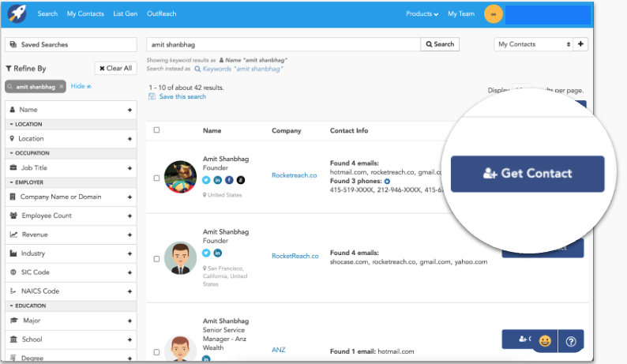Image resolution: width=627 pixels, height=364 pixels.
Task: Open List Gen in top nav
Action: point(125,13)
